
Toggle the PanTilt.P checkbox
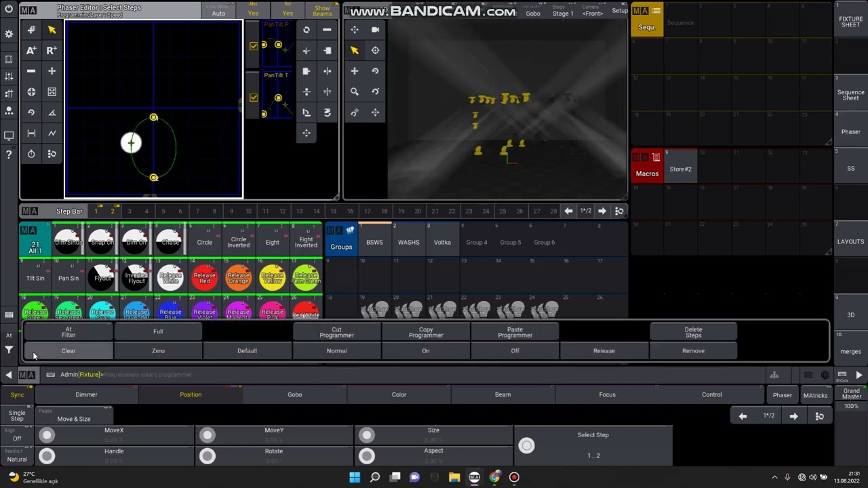pos(254,46)
